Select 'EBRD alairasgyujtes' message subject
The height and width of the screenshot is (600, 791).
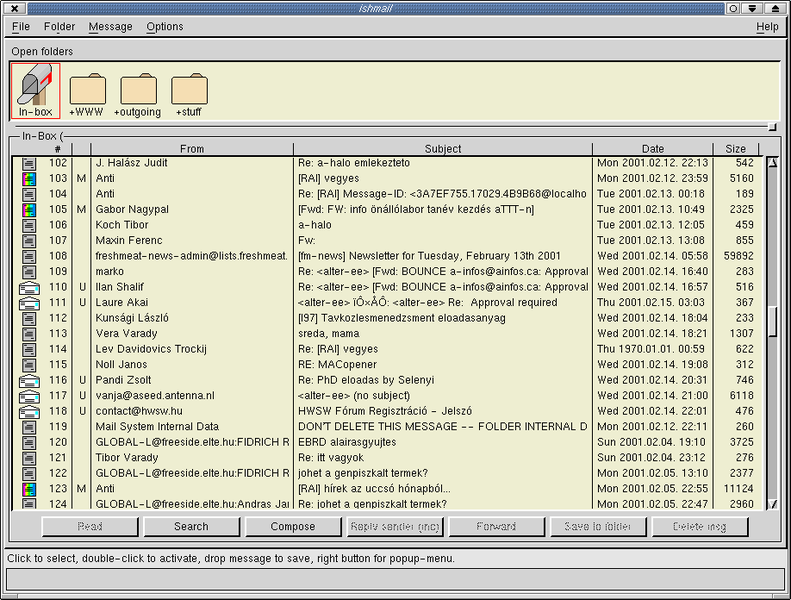[347, 443]
